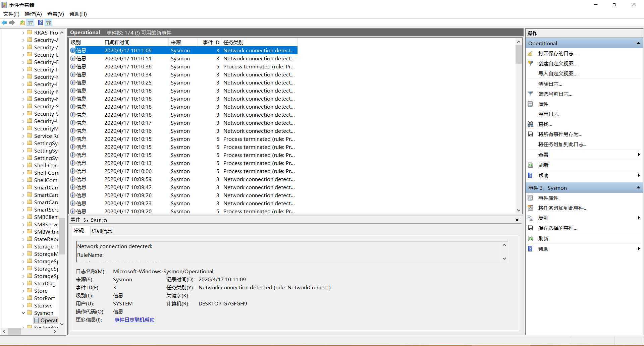Switch to the 常规 tab
This screenshot has height=346, width=644.
(79, 231)
